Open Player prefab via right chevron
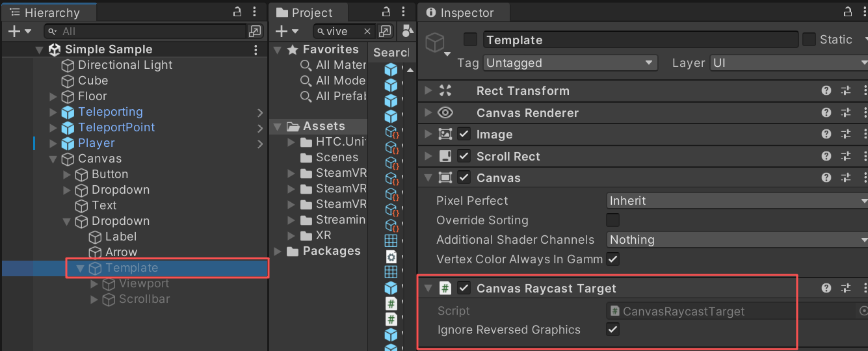The width and height of the screenshot is (868, 351). click(x=260, y=144)
